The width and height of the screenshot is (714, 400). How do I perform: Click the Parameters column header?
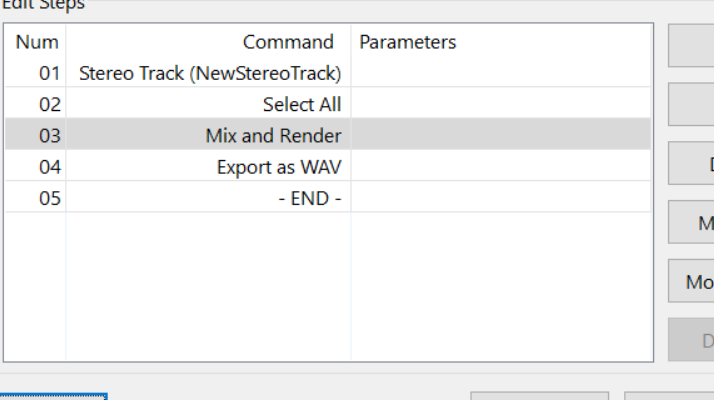408,42
